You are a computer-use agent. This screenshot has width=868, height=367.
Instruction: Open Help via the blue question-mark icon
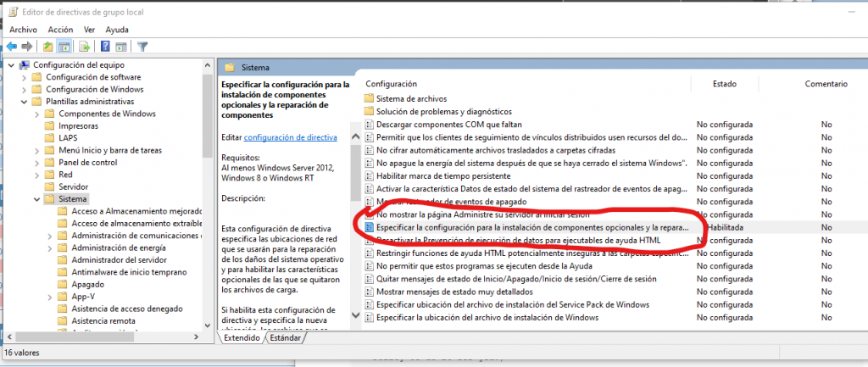coord(105,46)
